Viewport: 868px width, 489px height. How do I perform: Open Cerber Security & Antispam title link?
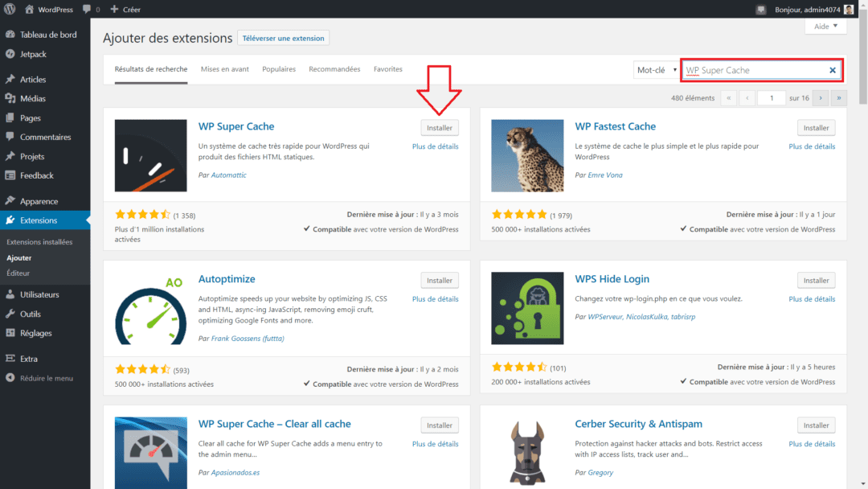638,424
